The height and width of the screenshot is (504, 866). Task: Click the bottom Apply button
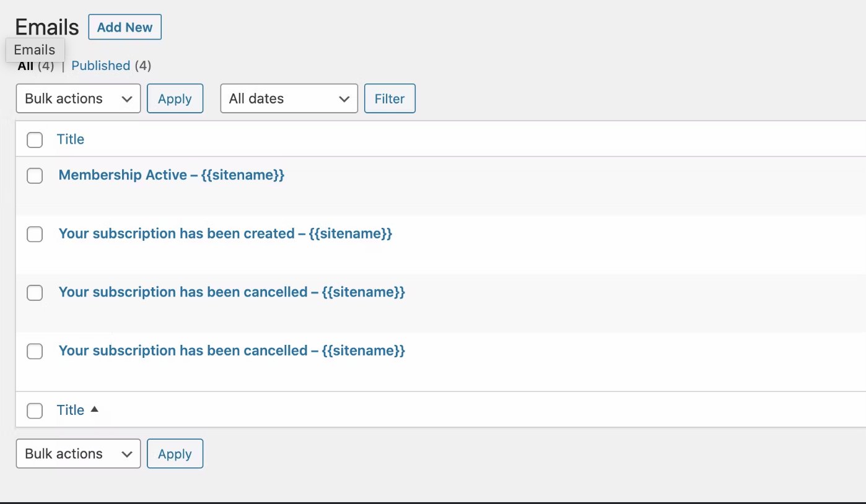(175, 453)
